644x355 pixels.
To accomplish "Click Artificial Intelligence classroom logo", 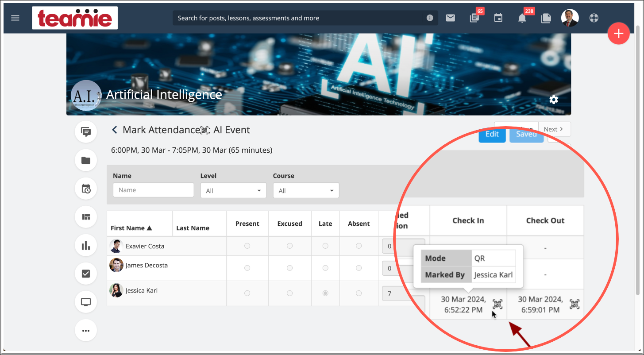I will coord(86,96).
